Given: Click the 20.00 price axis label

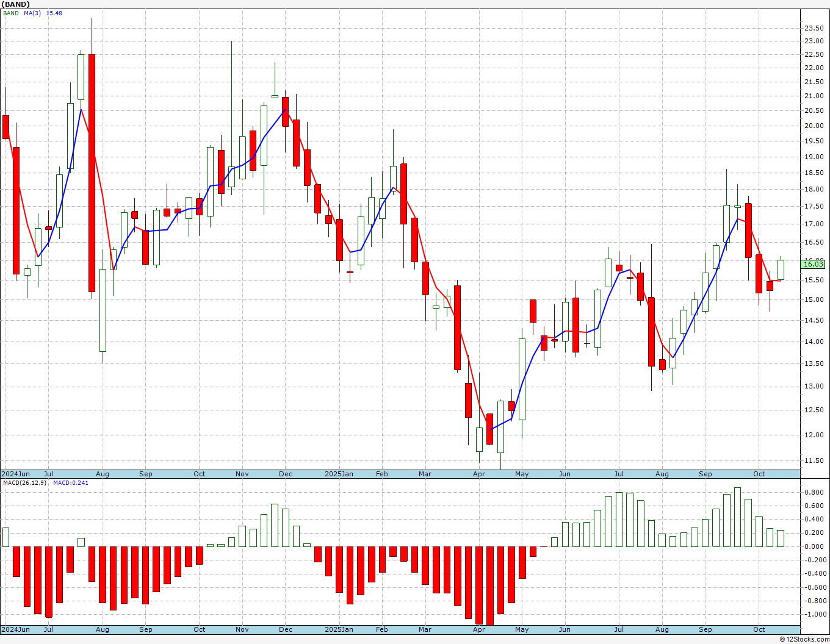Looking at the screenshot, I should (814, 126).
